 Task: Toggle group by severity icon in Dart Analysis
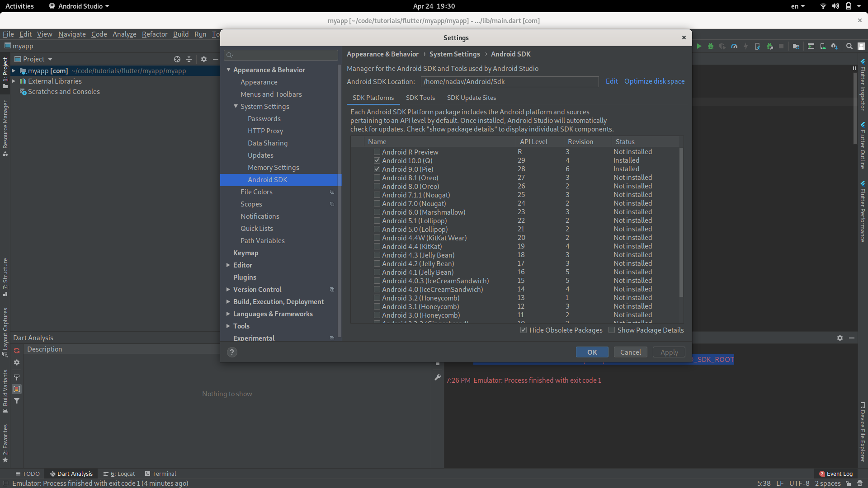coord(17,389)
